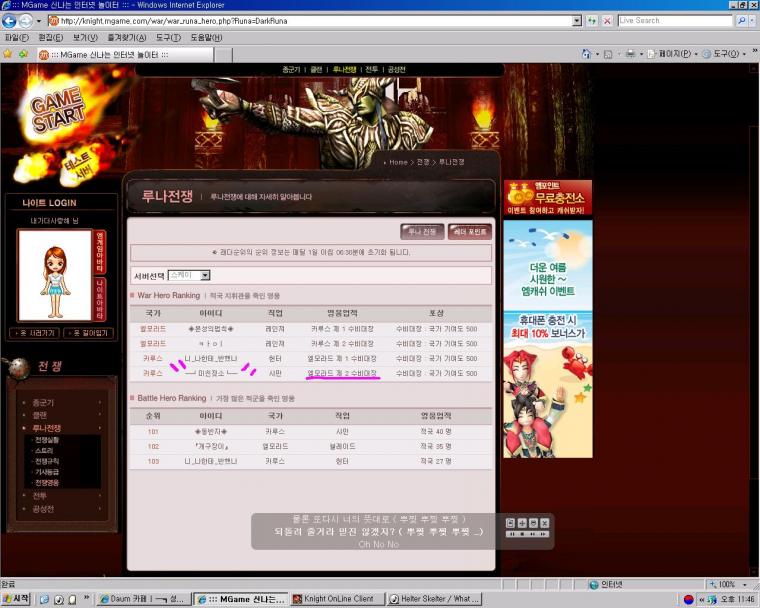
Task: Open 종군기 in the left war menu
Action: coord(43,402)
